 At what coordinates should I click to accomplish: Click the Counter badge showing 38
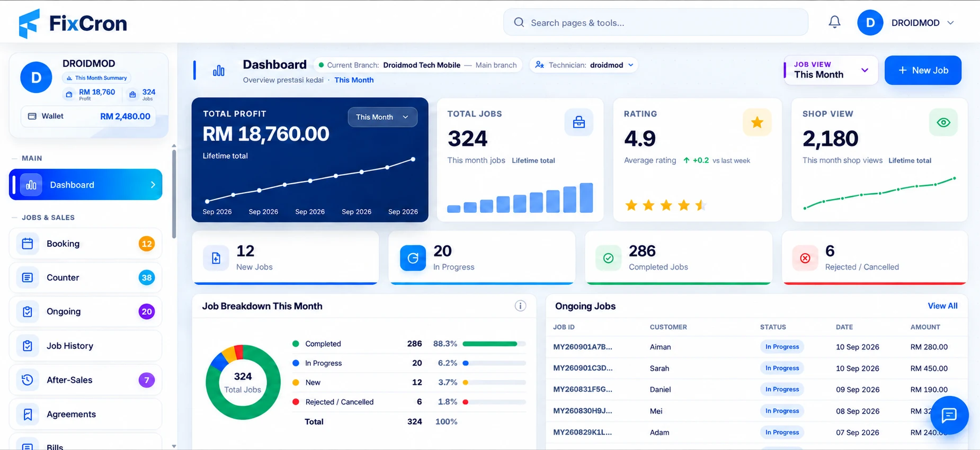pos(147,277)
